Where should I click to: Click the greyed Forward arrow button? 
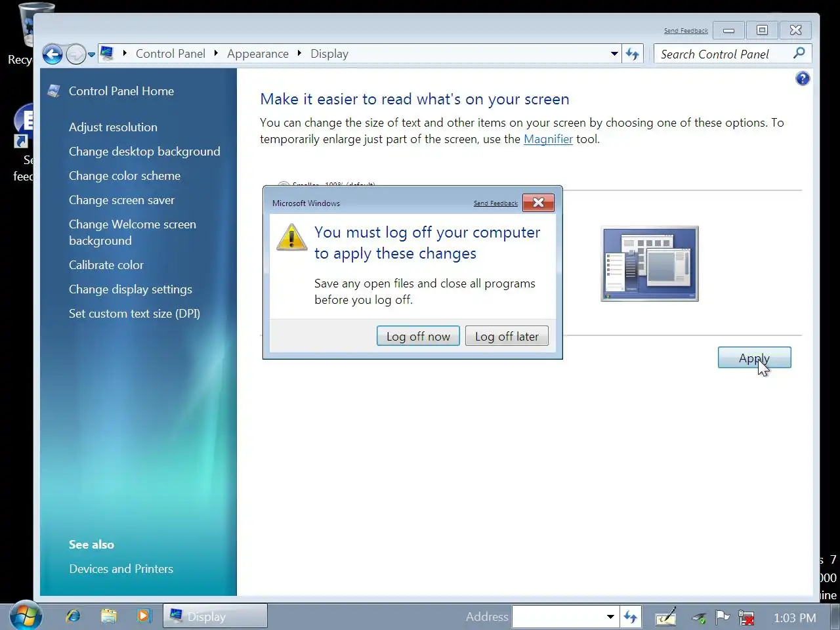(x=76, y=54)
